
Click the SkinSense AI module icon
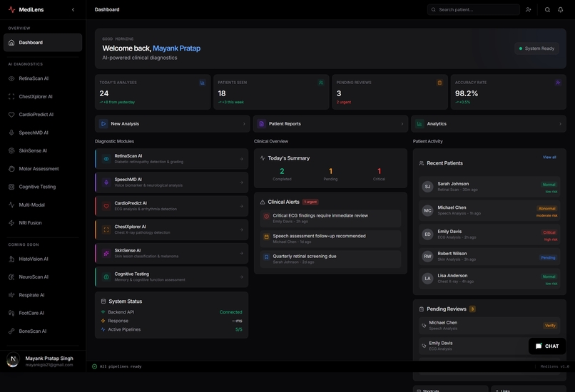[106, 254]
